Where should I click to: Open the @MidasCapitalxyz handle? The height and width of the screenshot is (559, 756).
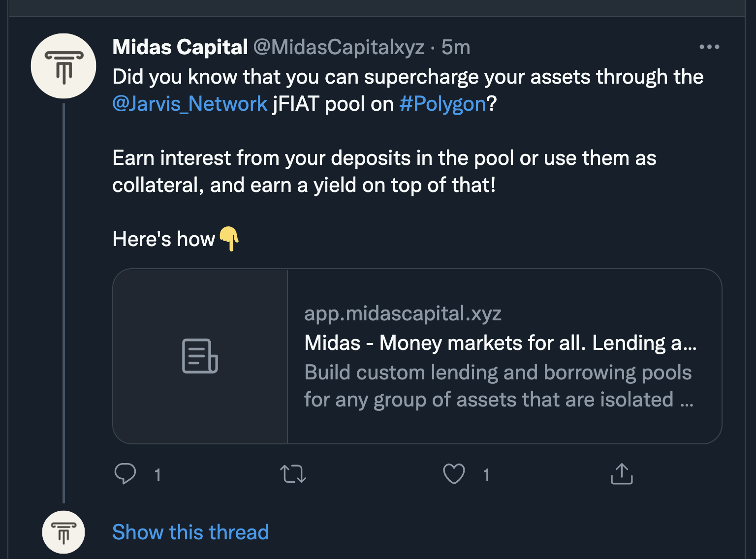(x=339, y=47)
